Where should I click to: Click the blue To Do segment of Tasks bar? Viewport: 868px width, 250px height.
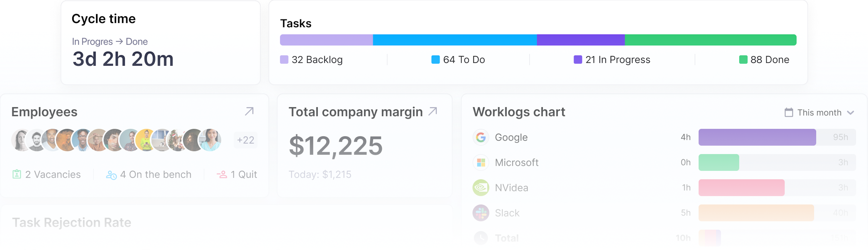tap(454, 40)
